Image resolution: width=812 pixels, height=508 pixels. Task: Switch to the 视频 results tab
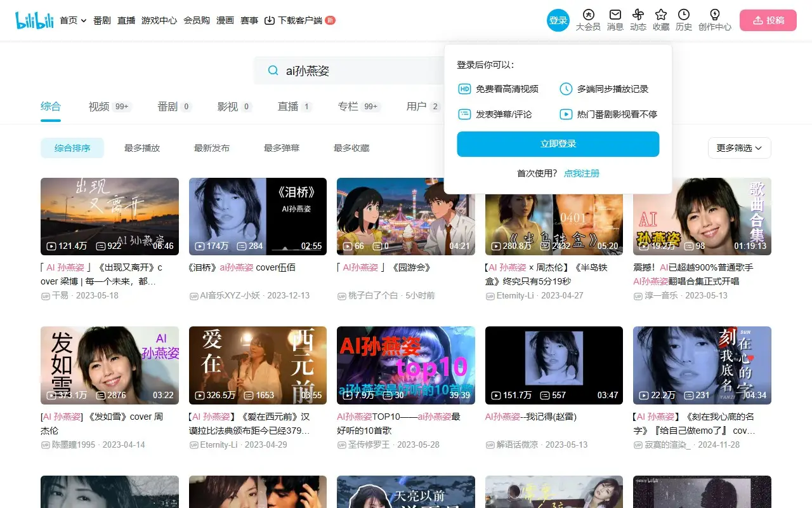(x=100, y=107)
